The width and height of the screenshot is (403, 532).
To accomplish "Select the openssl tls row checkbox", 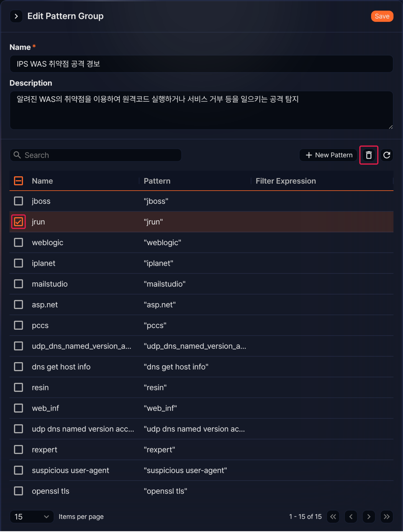I will click(18, 491).
